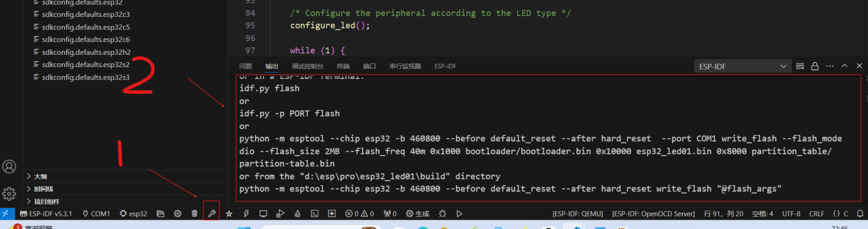
Task: Open SDK configuration editor gear icon
Action: click(x=177, y=214)
